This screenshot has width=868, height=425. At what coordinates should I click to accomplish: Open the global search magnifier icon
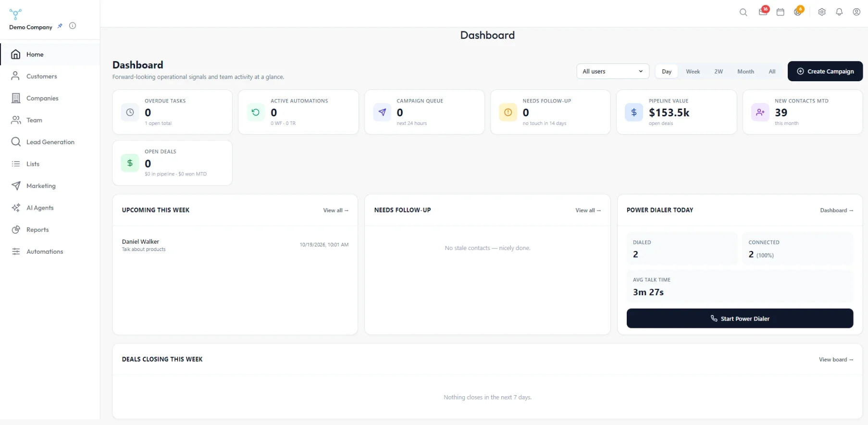(x=743, y=12)
